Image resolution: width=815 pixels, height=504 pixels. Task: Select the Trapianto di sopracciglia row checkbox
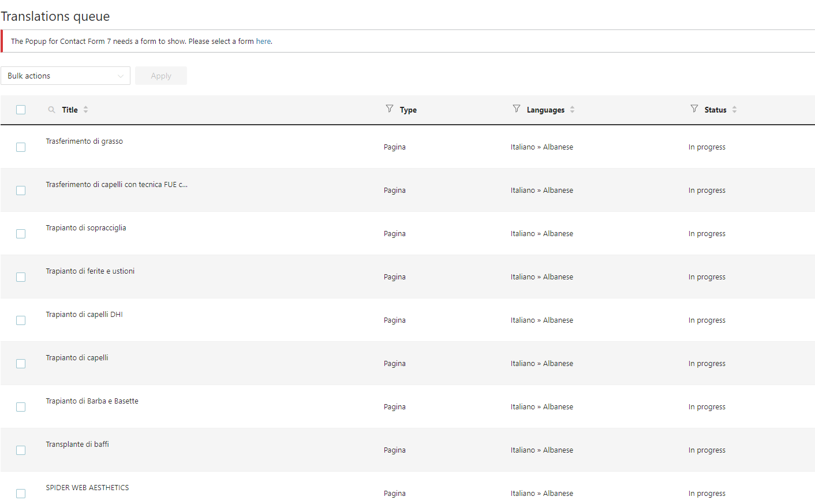21,234
